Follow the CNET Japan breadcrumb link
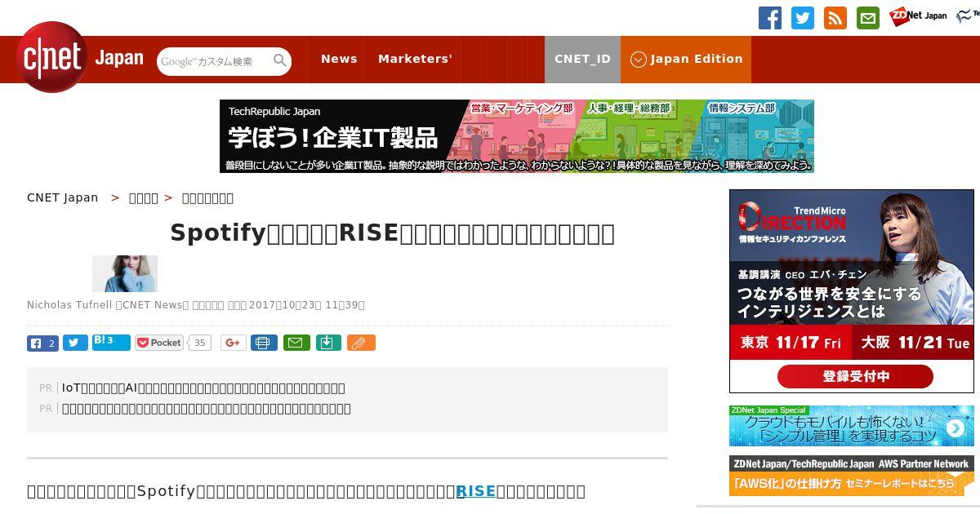This screenshot has height=514, width=980. click(63, 197)
